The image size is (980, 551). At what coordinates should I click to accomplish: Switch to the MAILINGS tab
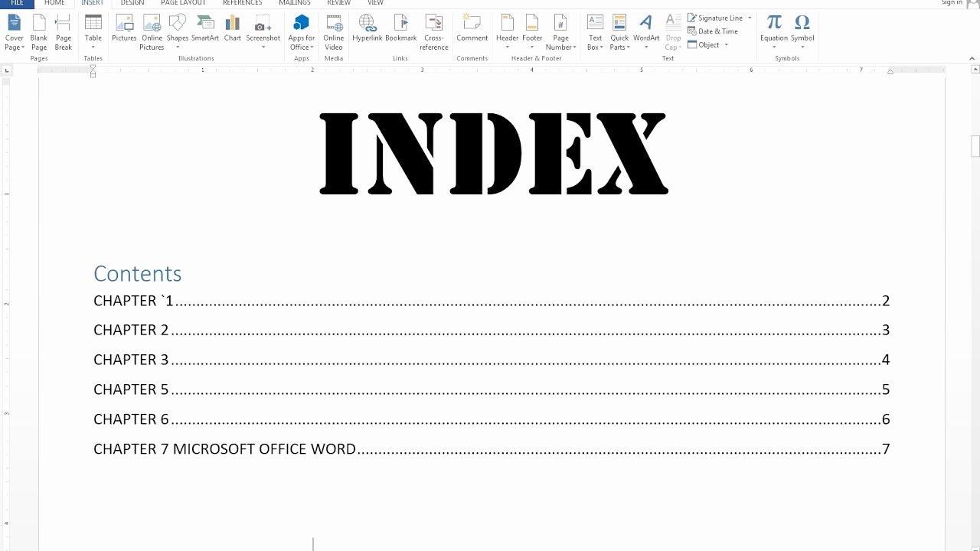click(x=295, y=3)
